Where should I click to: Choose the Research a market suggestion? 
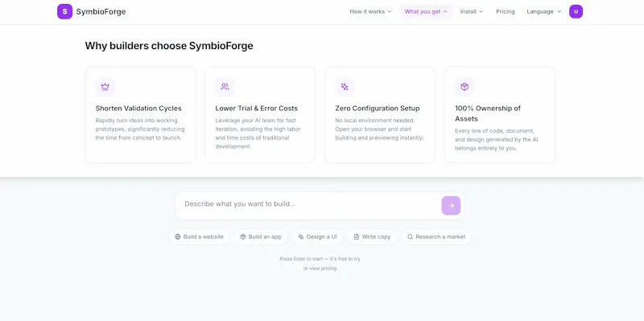pyautogui.click(x=436, y=237)
